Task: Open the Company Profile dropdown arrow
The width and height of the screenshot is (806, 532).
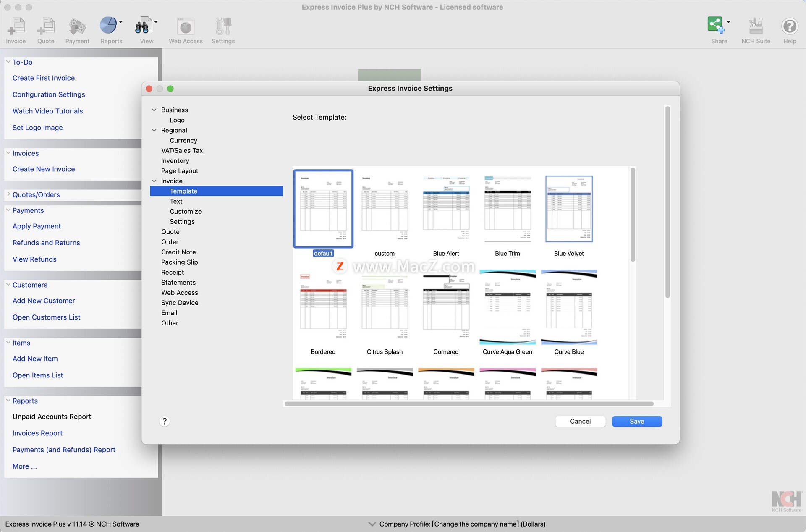Action: (372, 524)
